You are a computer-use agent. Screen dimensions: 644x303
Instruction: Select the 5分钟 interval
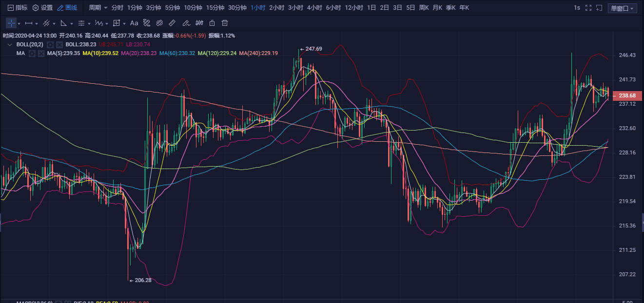point(173,8)
